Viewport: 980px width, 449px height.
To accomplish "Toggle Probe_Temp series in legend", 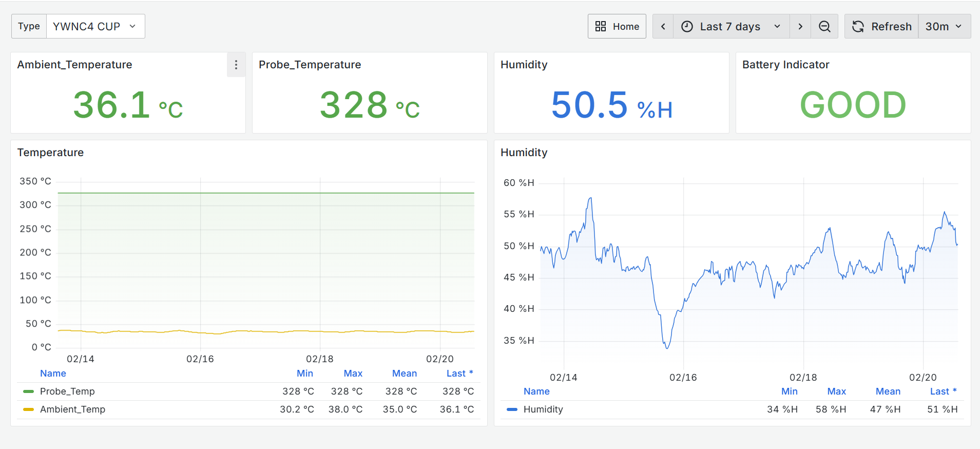I will coord(67,391).
